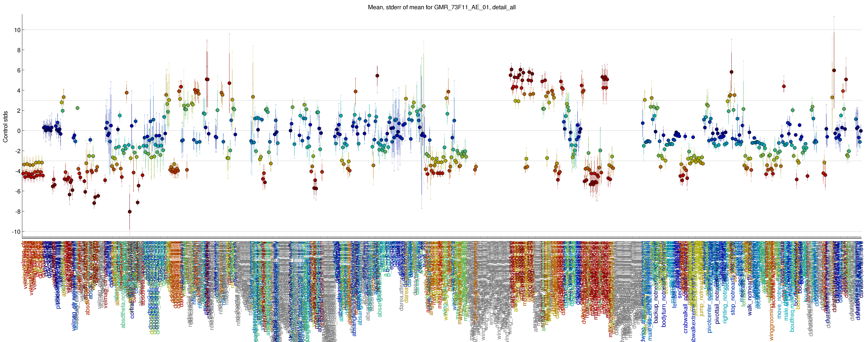Click the isolated red data point near 4.4 on the right side
This screenshot has height=342, width=868.
(784, 87)
